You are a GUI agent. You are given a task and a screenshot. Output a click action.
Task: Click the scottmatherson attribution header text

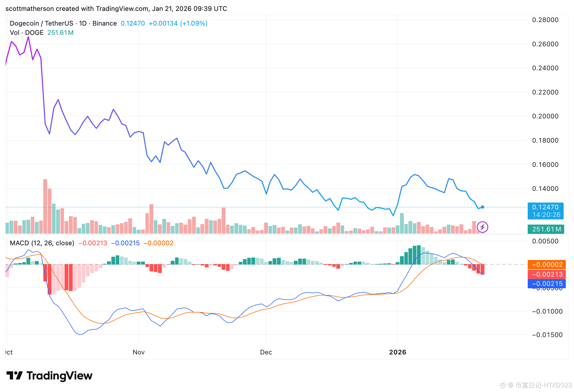(116, 9)
